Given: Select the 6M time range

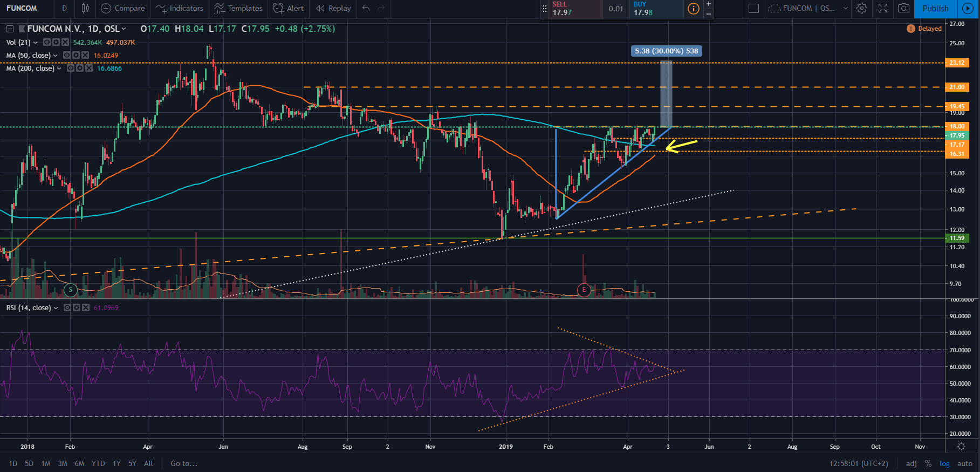Looking at the screenshot, I should (79, 463).
